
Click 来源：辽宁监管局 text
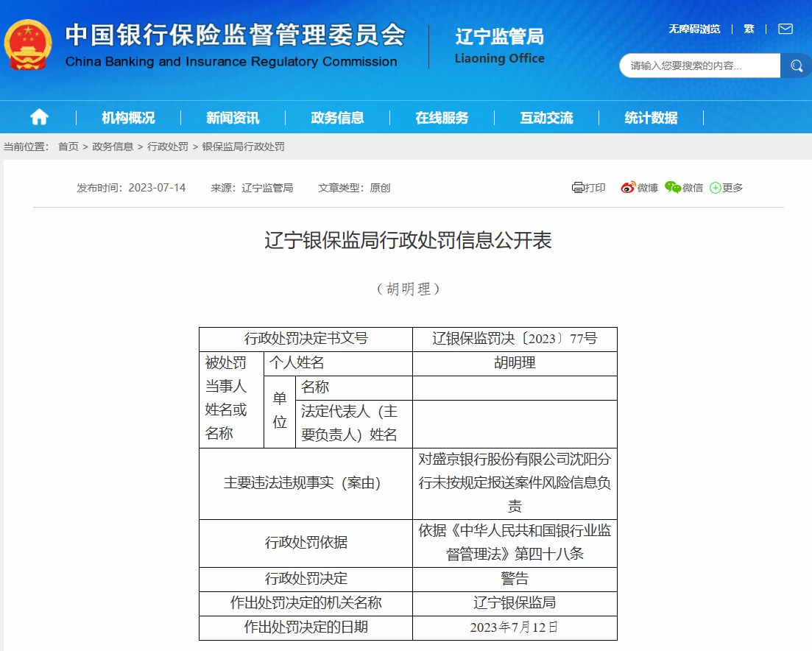[252, 188]
